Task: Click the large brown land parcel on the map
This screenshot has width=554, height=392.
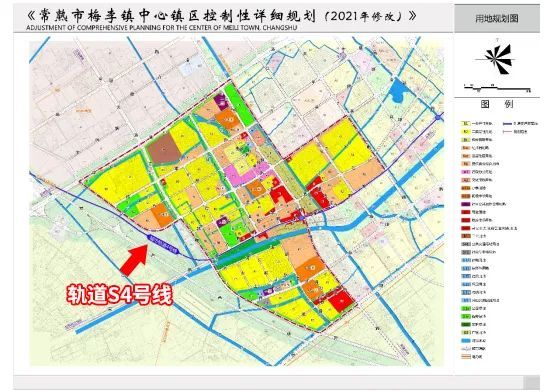Action: (164, 149)
